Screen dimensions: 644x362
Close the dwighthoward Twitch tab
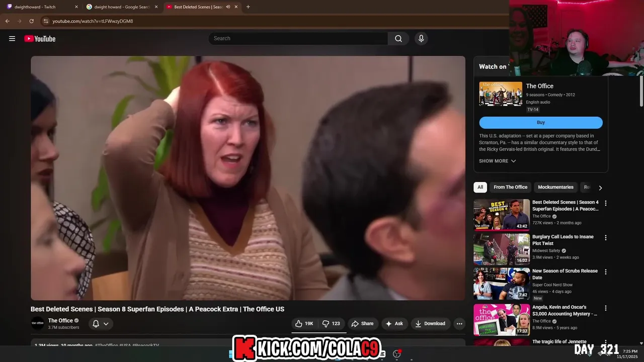point(76,7)
